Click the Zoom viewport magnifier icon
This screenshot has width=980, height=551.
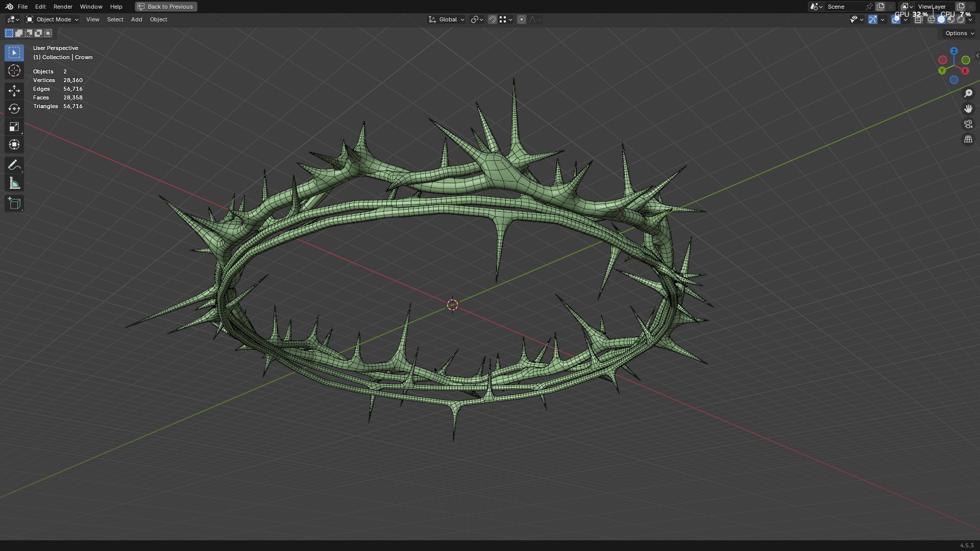(968, 93)
